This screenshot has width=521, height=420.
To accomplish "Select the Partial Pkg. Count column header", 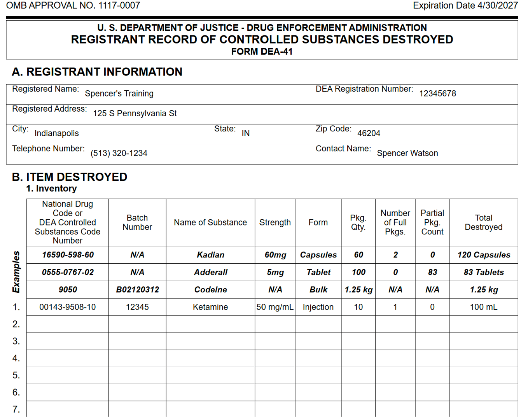I will coord(432,222).
